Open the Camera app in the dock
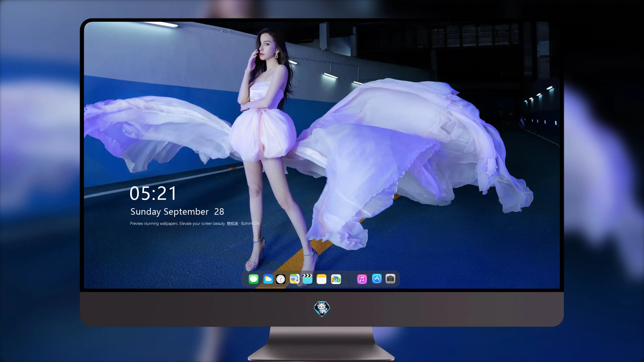The height and width of the screenshot is (362, 644). 390,279
